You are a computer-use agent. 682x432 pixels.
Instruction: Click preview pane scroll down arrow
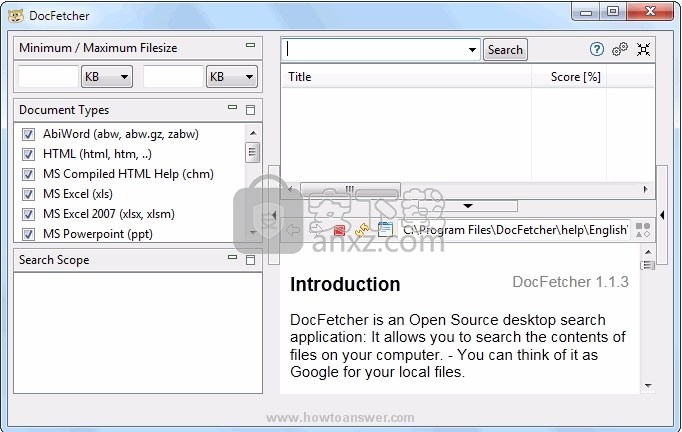pyautogui.click(x=648, y=386)
